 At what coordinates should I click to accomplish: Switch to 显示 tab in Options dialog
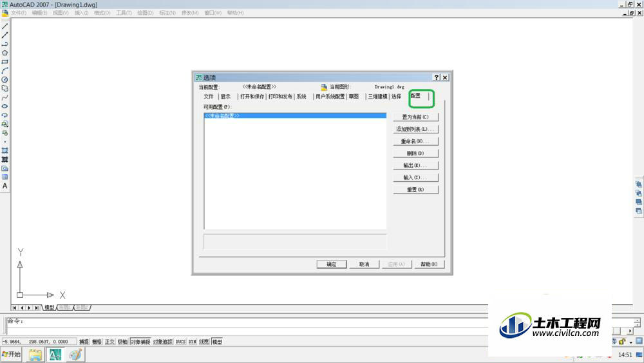tap(225, 97)
